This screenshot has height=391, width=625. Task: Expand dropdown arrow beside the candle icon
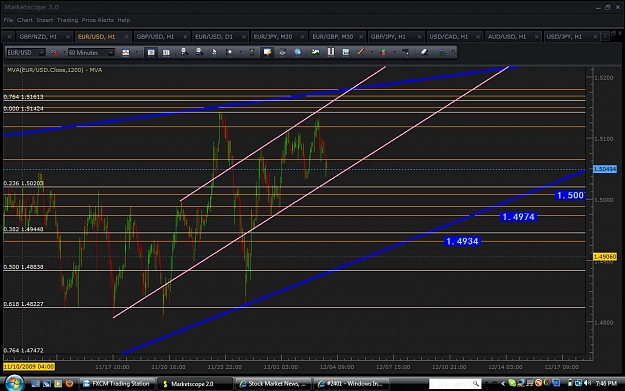(394, 52)
